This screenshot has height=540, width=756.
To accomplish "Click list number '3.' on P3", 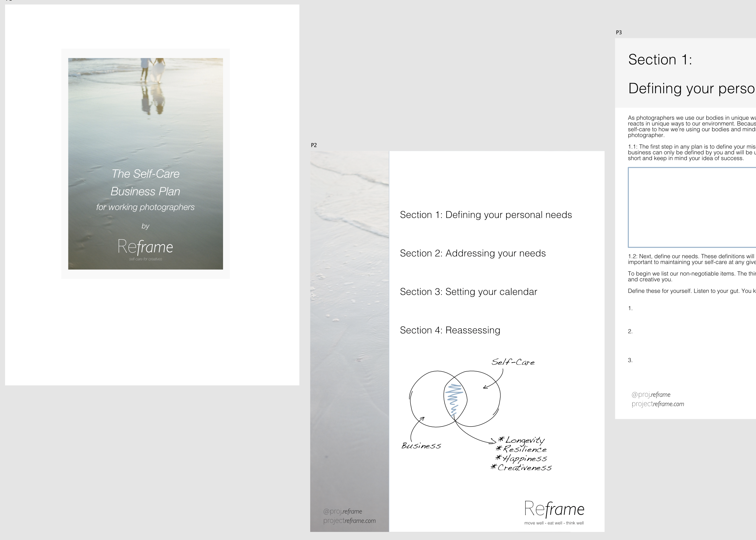I will pos(630,360).
